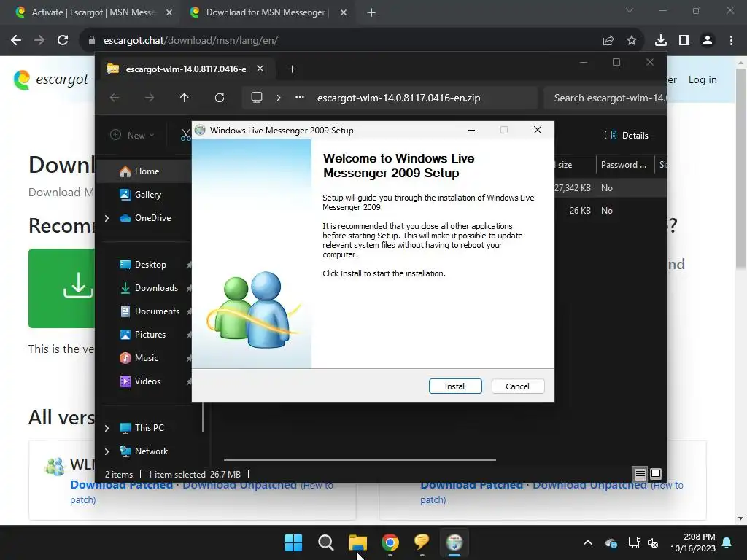This screenshot has height=560, width=747.
Task: Show hidden system tray icons
Action: (x=588, y=542)
